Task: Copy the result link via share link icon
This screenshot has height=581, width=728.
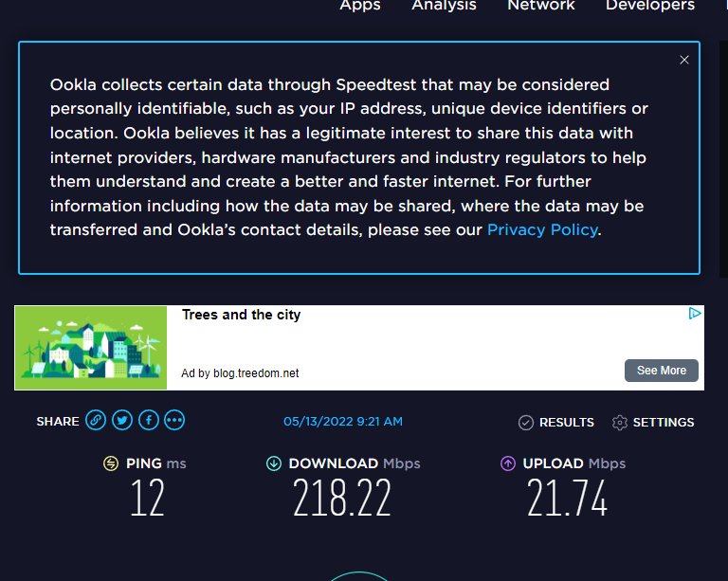Action: coord(96,421)
